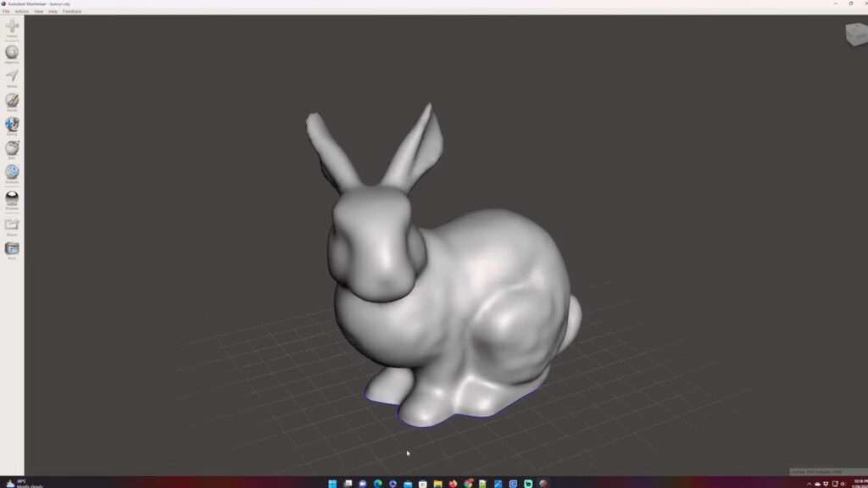Open the File menu
Image resolution: width=868 pixels, height=488 pixels.
(x=6, y=11)
